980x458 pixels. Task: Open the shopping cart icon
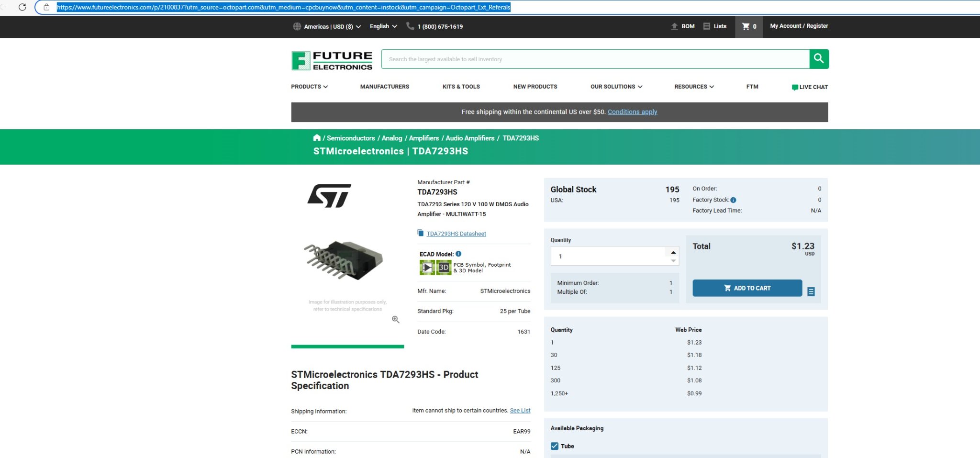point(746,26)
